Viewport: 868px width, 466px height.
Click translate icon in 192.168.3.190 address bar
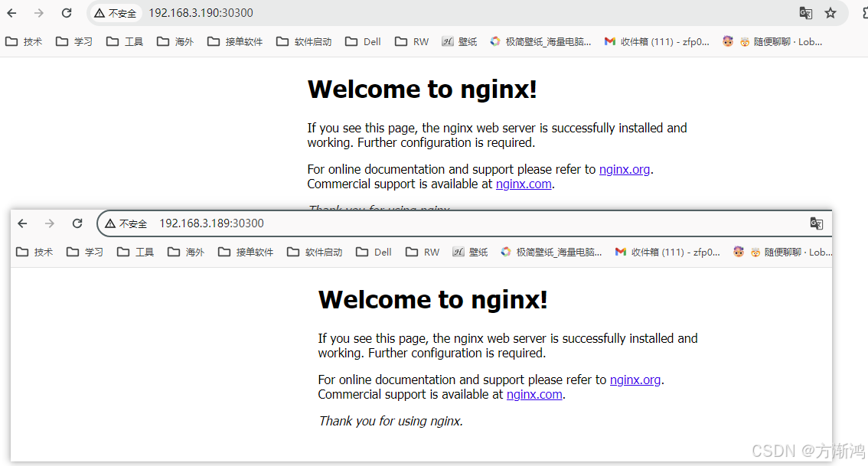[806, 13]
